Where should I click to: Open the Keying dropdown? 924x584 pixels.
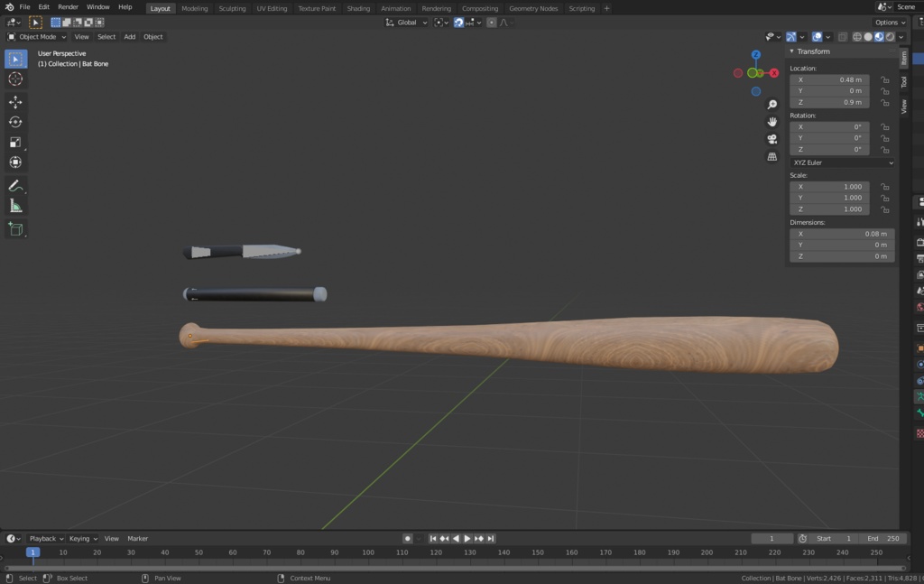point(82,539)
